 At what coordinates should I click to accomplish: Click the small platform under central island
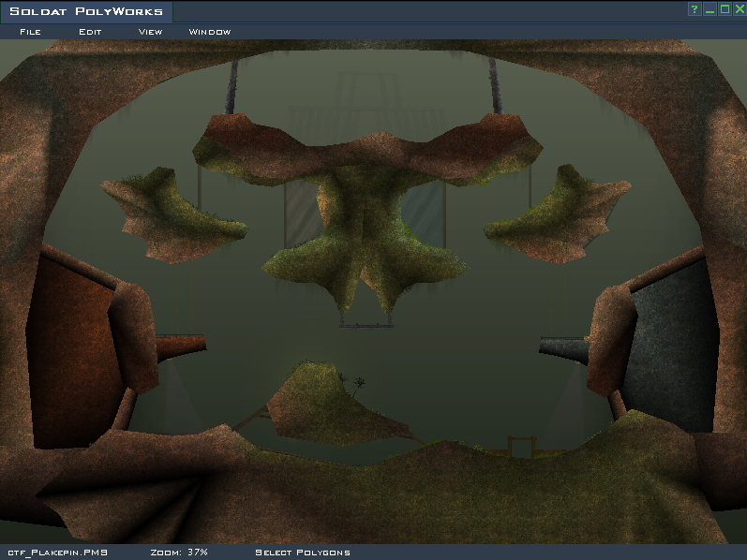[x=366, y=326]
